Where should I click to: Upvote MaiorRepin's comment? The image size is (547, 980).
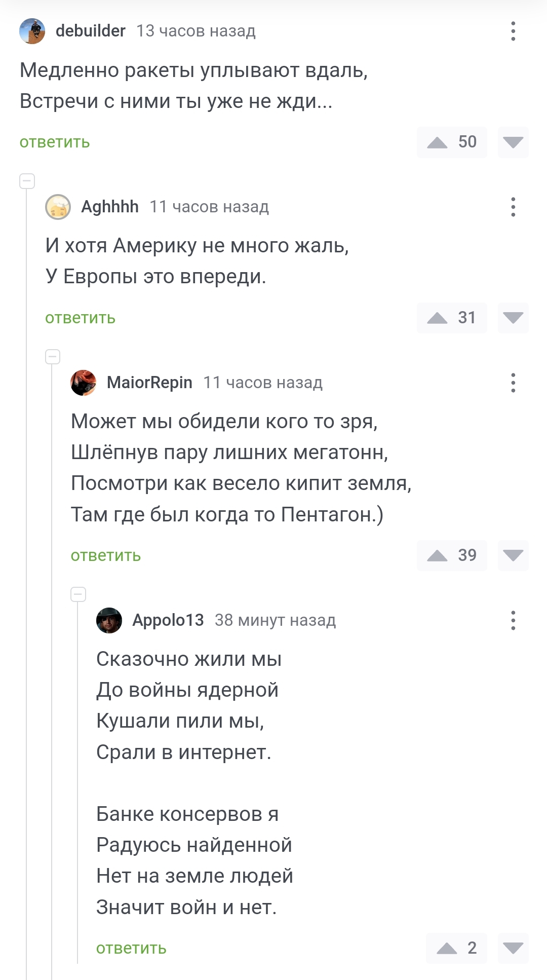(x=438, y=556)
